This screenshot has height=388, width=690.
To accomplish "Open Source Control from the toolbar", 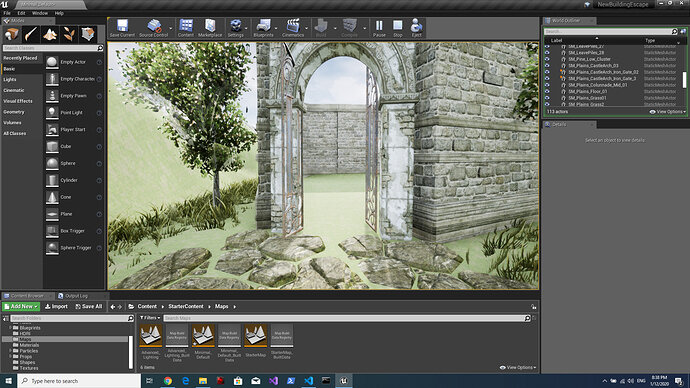I will point(153,28).
